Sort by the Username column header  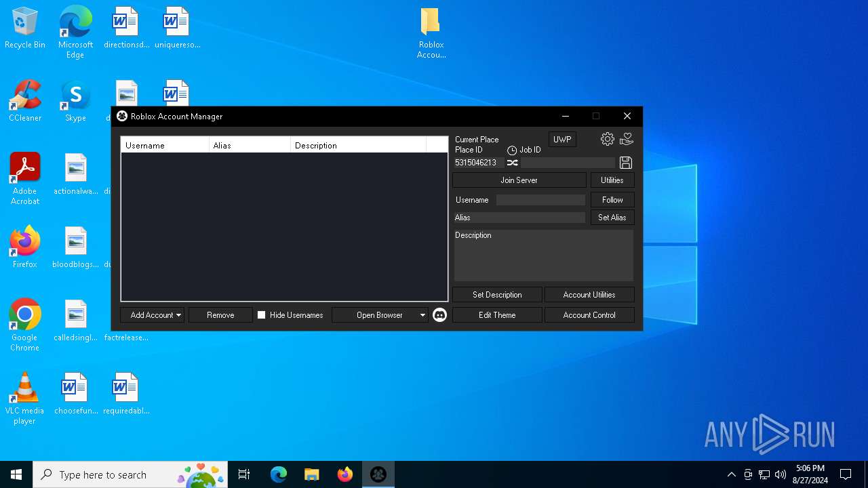pyautogui.click(x=165, y=145)
